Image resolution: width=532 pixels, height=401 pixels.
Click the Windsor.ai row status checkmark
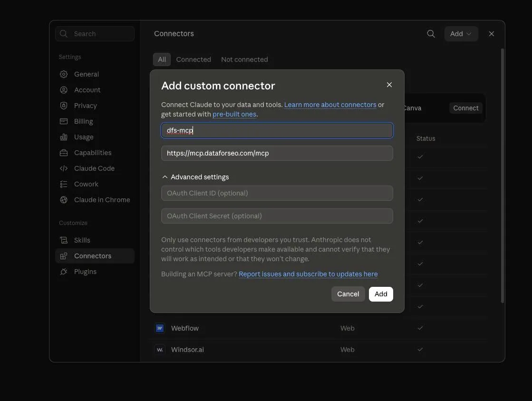coord(420,350)
